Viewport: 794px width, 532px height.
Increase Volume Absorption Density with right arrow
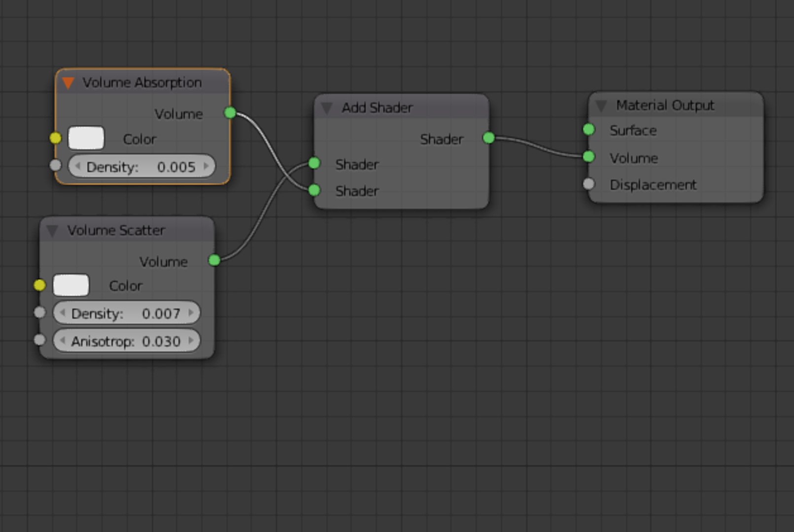207,166
